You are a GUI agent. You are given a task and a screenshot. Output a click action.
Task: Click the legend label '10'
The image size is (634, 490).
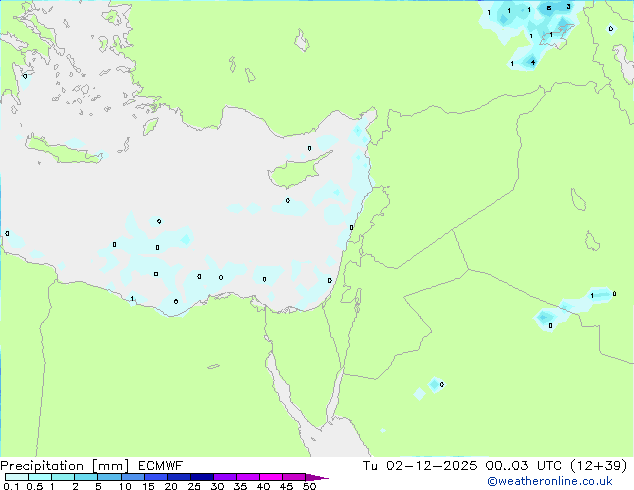[x=125, y=486]
